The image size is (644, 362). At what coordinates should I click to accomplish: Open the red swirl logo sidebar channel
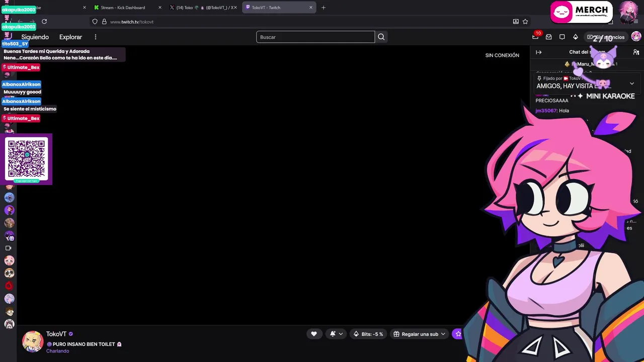click(9, 286)
